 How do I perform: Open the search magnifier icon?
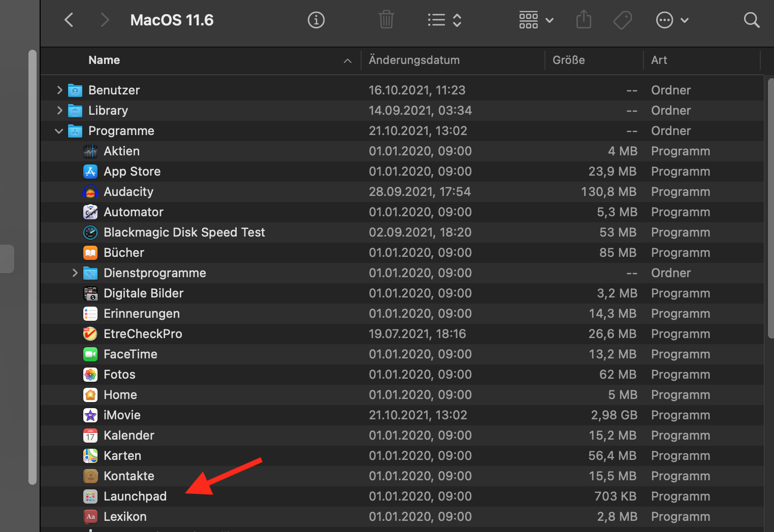(751, 20)
